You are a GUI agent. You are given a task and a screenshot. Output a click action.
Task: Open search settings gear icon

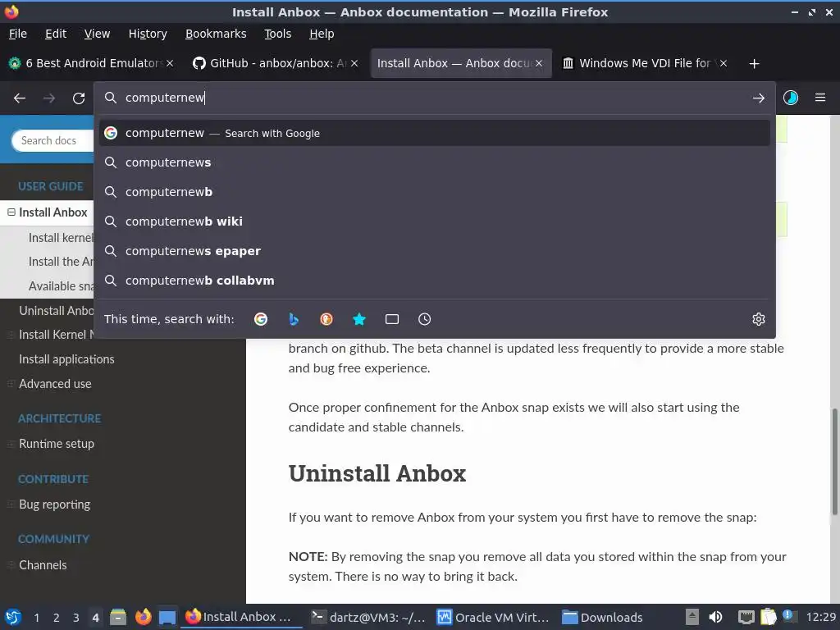[x=759, y=319]
